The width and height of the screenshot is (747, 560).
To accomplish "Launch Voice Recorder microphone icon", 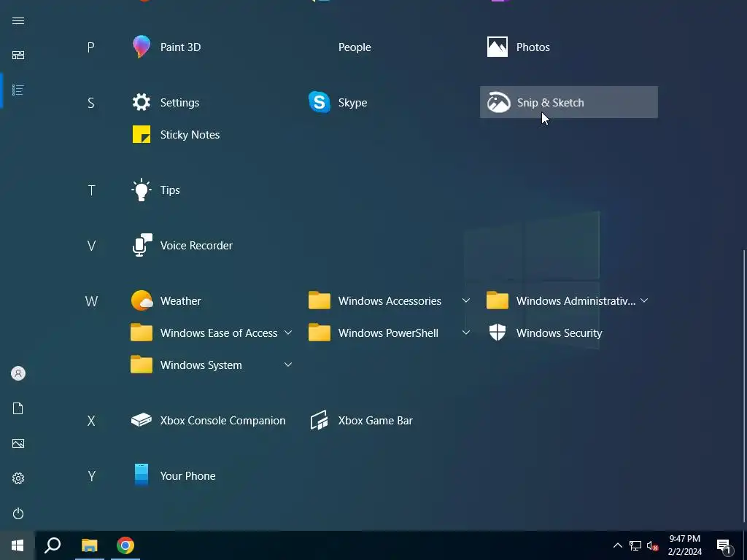I will [x=142, y=245].
